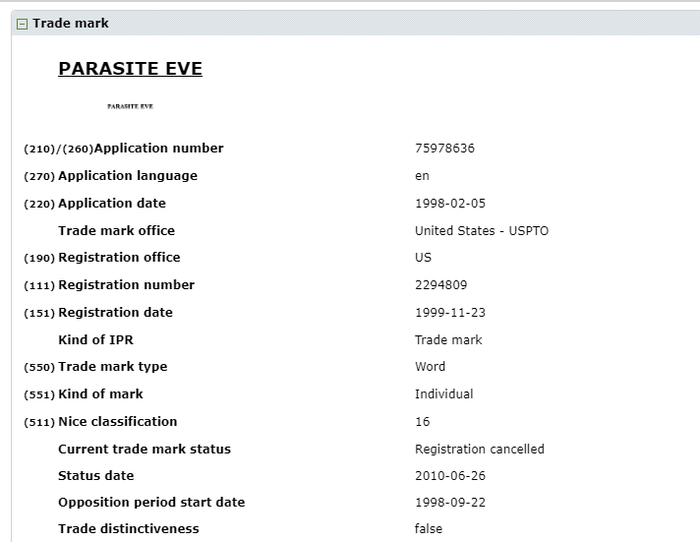Click the (551) INID code

[x=39, y=395]
